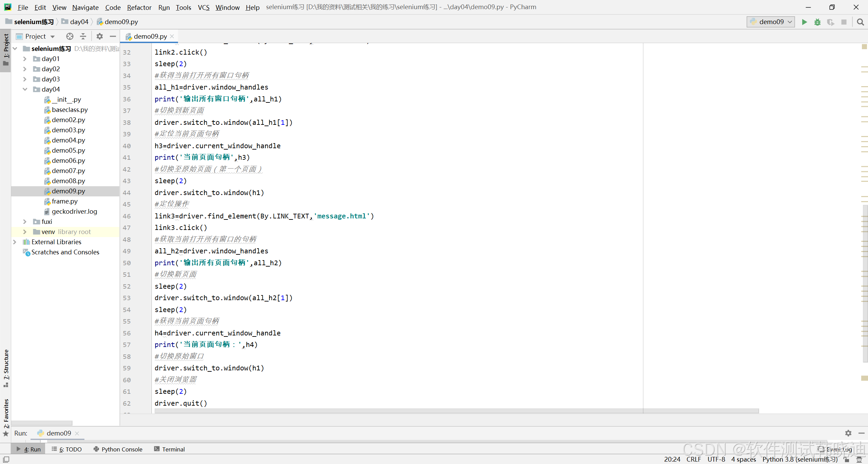Open the Window menu

pyautogui.click(x=228, y=7)
